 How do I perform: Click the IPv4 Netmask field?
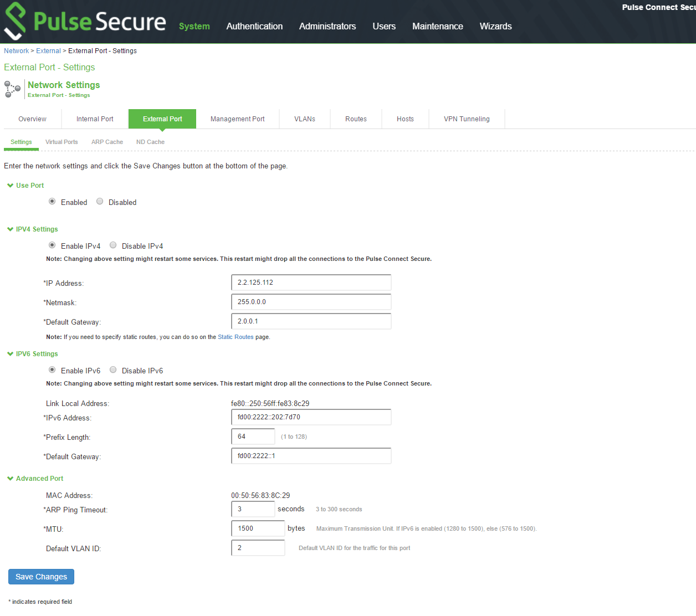[311, 302]
